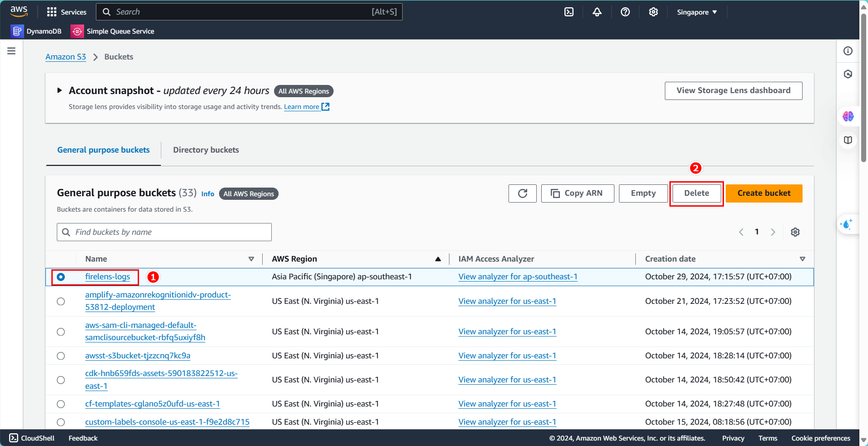Switch to General purpose buckets tab
The width and height of the screenshot is (868, 446).
[104, 150]
